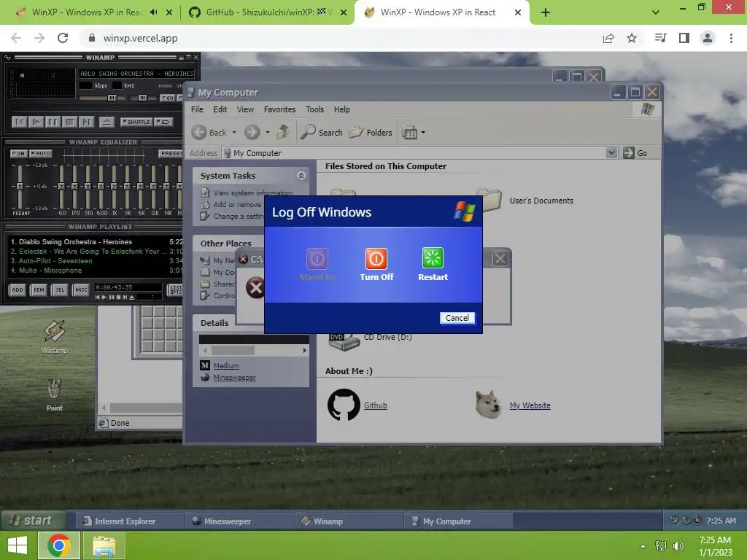Select playlist track Eclectek - We Are Going

click(x=88, y=252)
